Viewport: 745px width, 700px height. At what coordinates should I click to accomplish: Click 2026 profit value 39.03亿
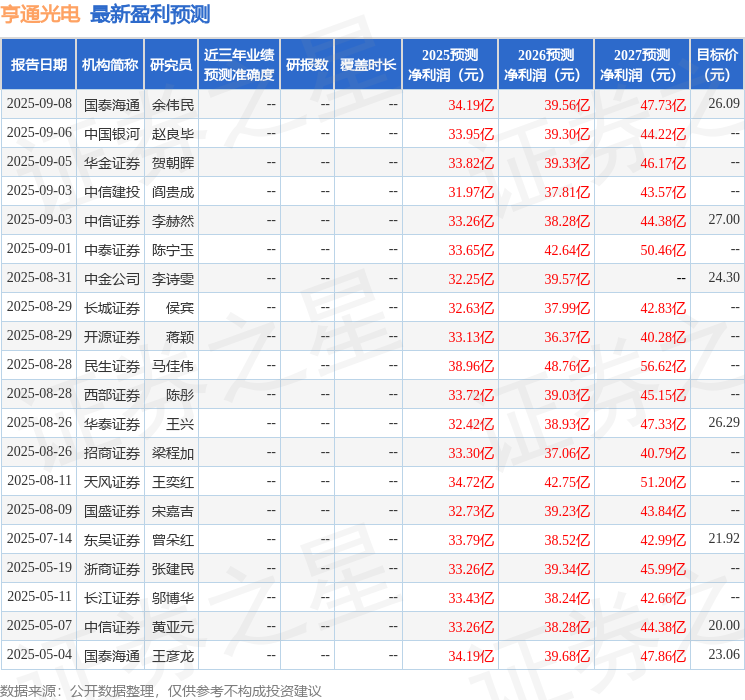[567, 395]
